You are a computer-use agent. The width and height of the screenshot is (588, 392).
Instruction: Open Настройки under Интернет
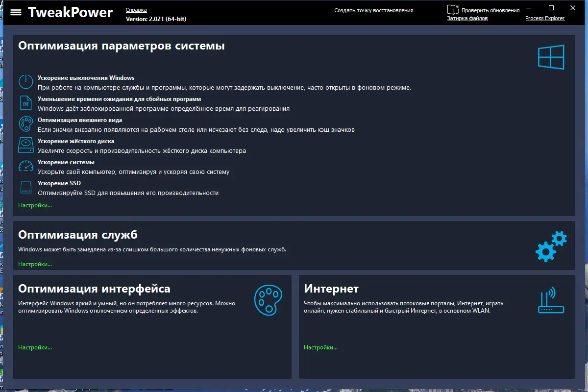[x=320, y=347]
